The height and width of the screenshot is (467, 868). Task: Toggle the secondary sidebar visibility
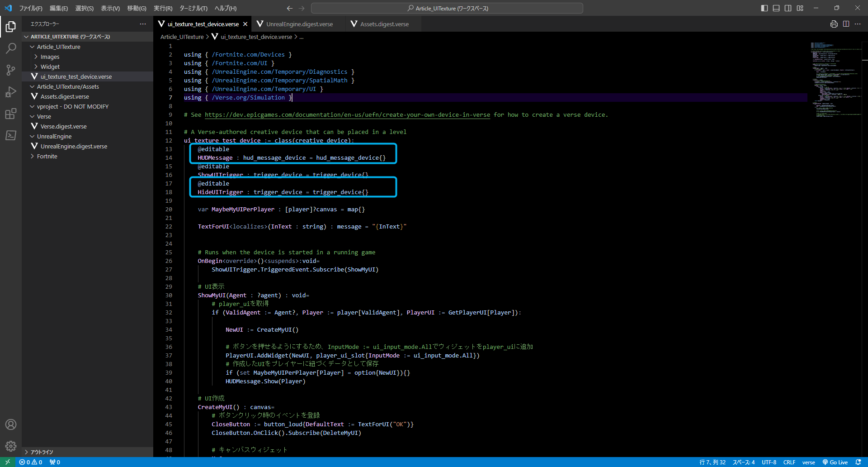788,8
